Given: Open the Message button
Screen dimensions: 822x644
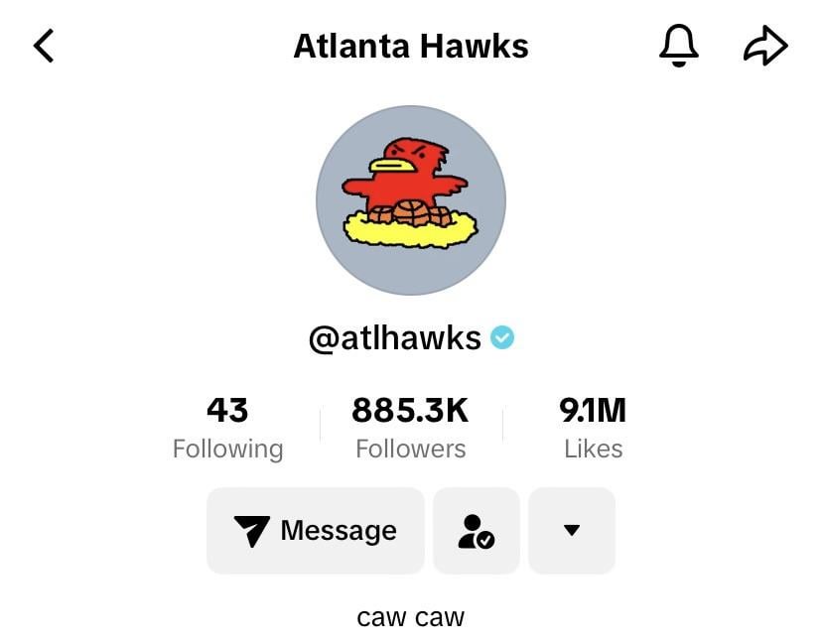Looking at the screenshot, I should pyautogui.click(x=316, y=531).
